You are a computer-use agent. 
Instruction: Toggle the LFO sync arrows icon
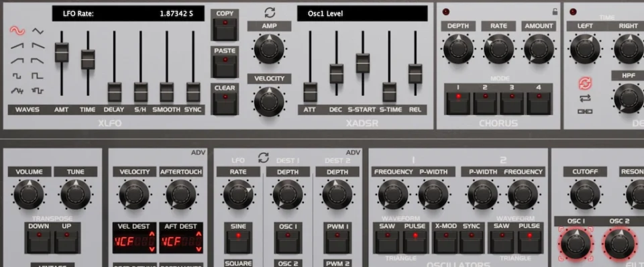pyautogui.click(x=263, y=158)
